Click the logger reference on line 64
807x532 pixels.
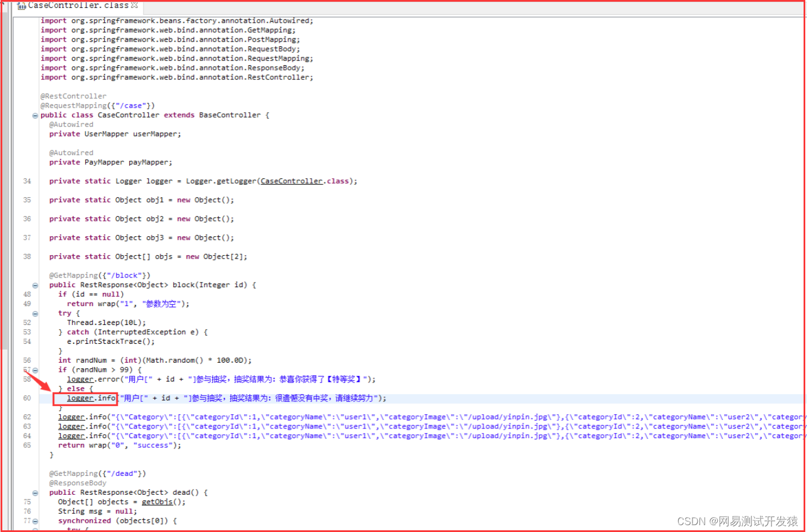[71, 436]
